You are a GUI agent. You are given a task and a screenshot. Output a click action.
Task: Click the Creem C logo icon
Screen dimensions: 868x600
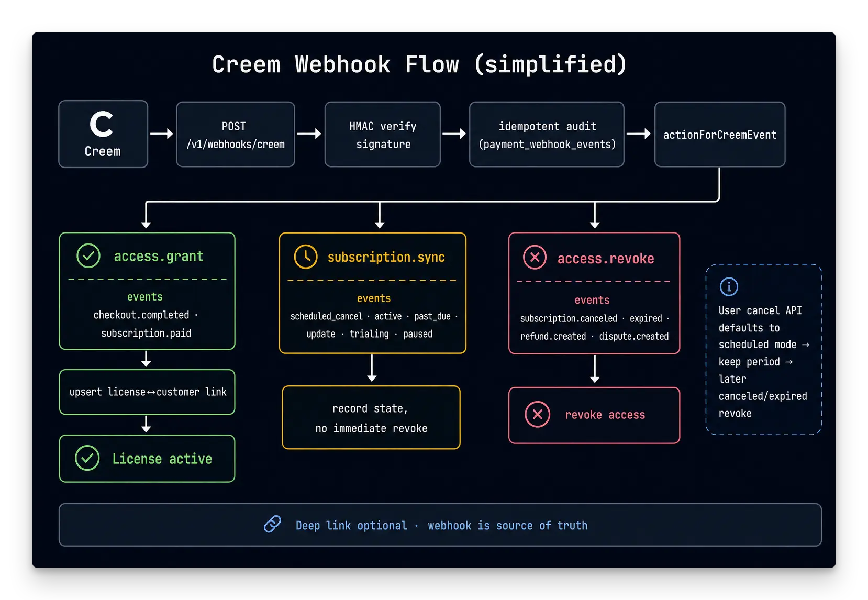point(102,124)
